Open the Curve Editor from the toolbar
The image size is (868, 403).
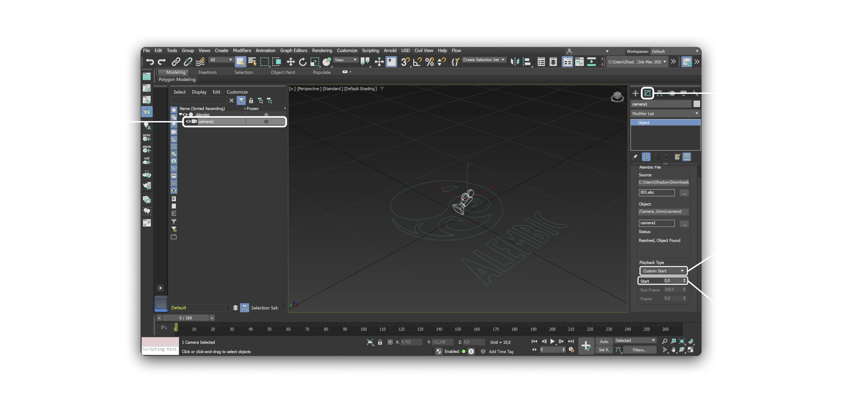[579, 62]
